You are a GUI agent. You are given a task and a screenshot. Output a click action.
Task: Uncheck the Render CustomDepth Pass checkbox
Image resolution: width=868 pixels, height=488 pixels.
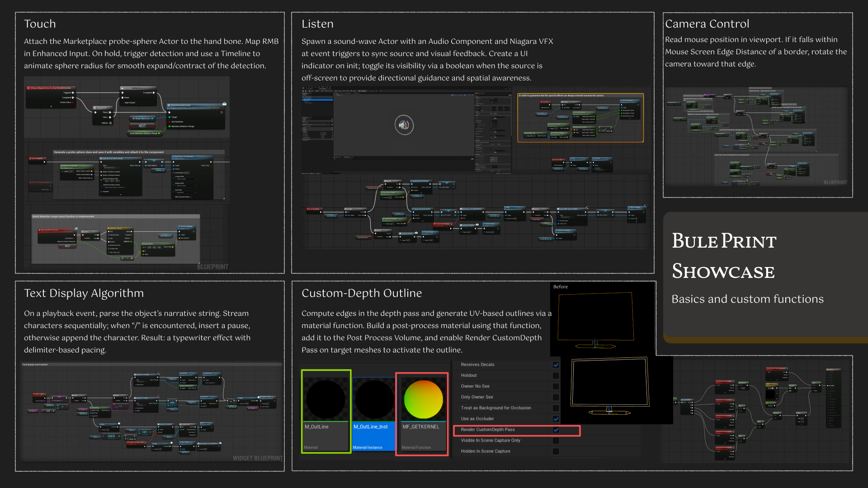556,430
